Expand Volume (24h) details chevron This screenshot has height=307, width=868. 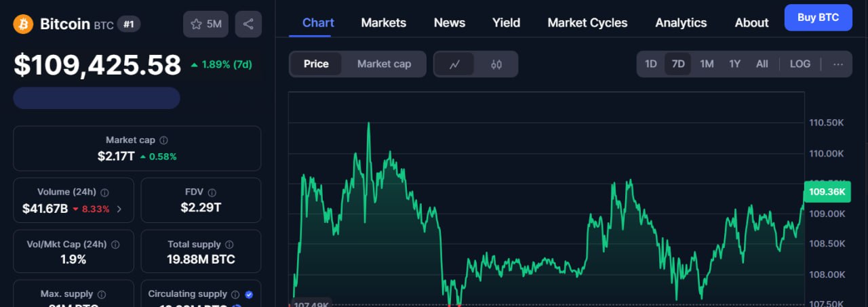pyautogui.click(x=119, y=209)
